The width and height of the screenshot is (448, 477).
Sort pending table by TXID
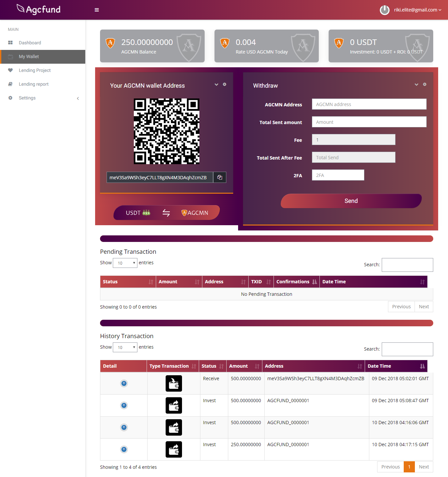tap(261, 282)
